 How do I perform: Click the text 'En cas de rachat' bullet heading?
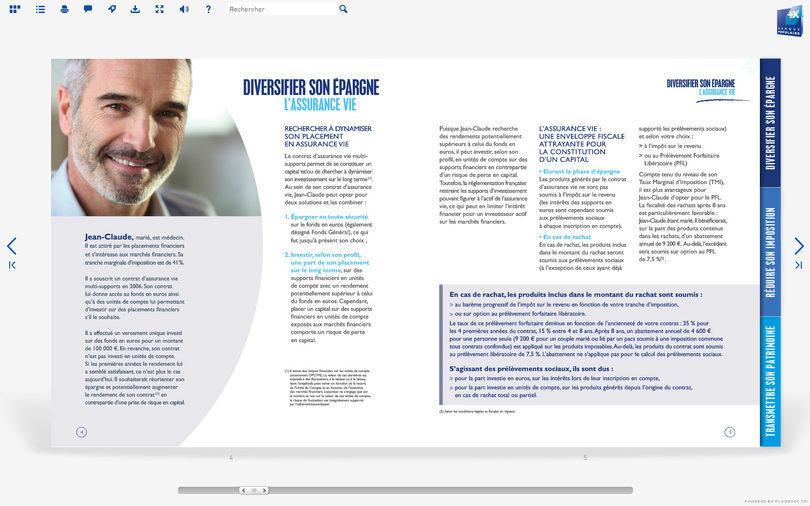pyautogui.click(x=567, y=237)
